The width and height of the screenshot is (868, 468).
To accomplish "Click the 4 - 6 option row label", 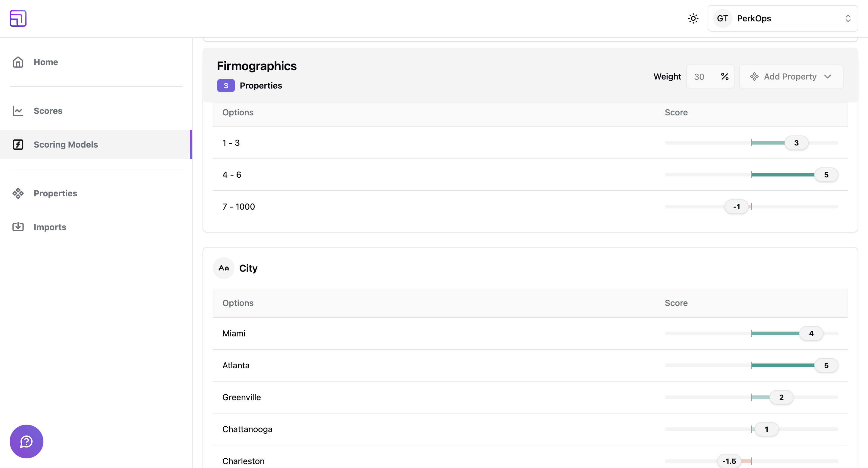I will point(232,175).
